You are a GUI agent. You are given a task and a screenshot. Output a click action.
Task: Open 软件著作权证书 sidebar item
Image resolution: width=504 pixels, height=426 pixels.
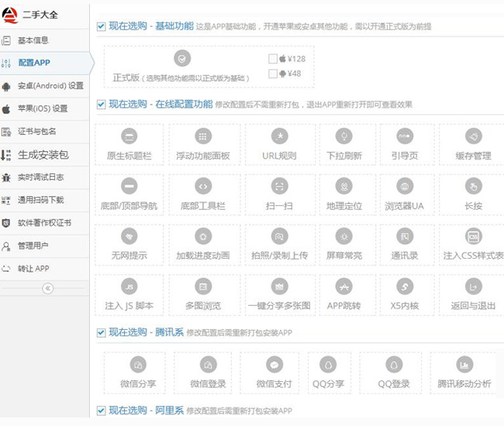click(45, 223)
